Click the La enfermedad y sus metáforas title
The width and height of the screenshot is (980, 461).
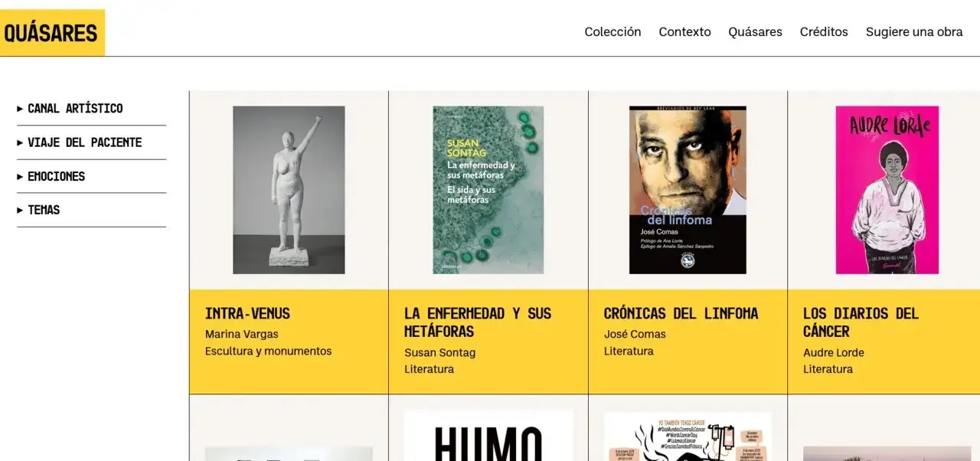point(478,322)
